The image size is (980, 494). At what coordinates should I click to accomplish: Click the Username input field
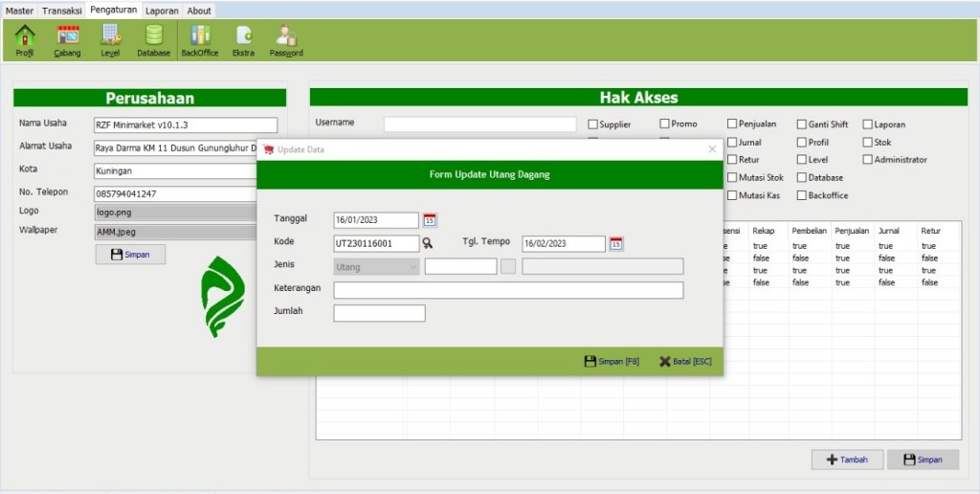pos(480,123)
